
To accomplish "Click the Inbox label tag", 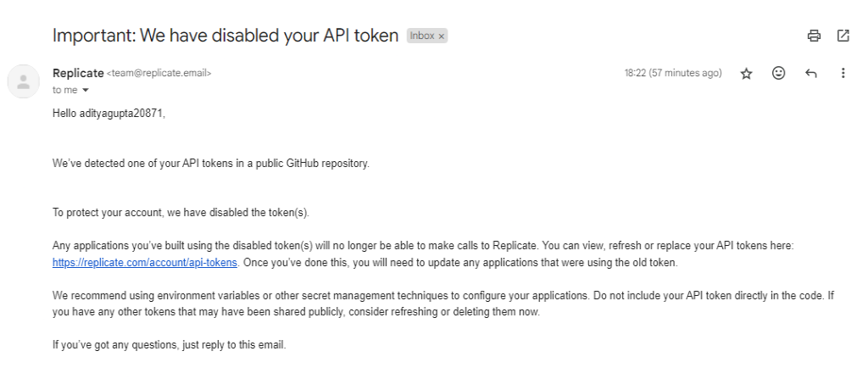I will (421, 36).
